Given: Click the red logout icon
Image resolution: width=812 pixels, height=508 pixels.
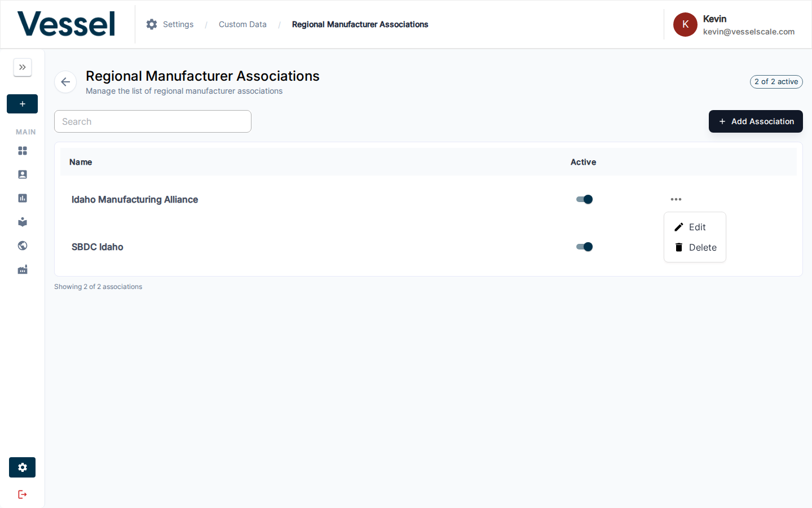Looking at the screenshot, I should [x=23, y=494].
